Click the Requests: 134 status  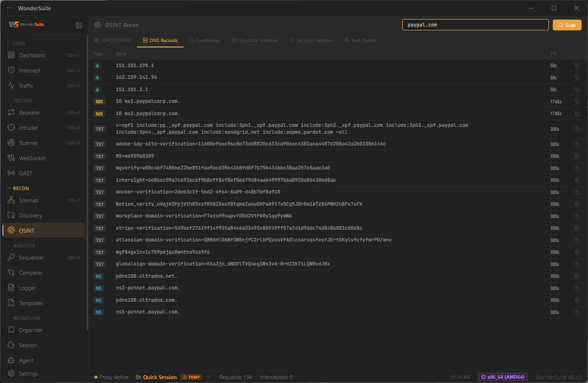pyautogui.click(x=235, y=377)
